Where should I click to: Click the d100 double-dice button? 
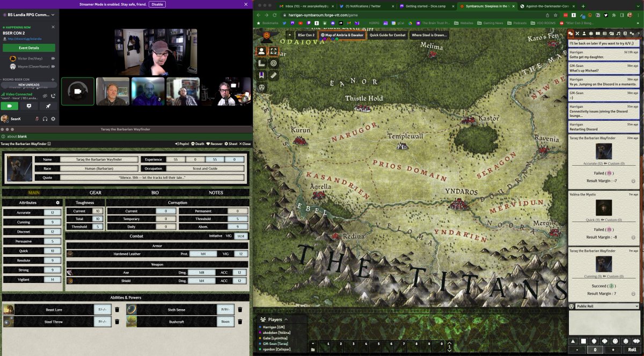pos(636,341)
